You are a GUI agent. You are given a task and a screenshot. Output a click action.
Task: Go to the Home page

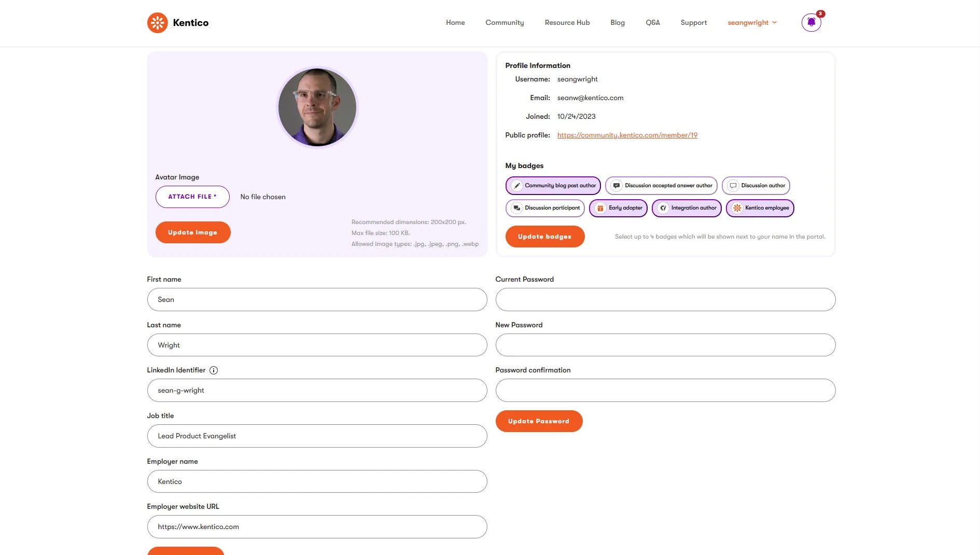click(455, 23)
